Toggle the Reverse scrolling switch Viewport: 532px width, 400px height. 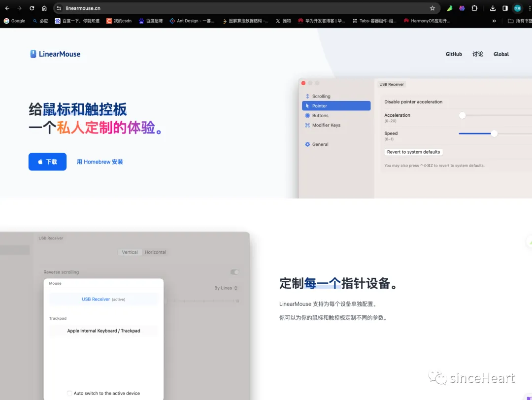(235, 272)
